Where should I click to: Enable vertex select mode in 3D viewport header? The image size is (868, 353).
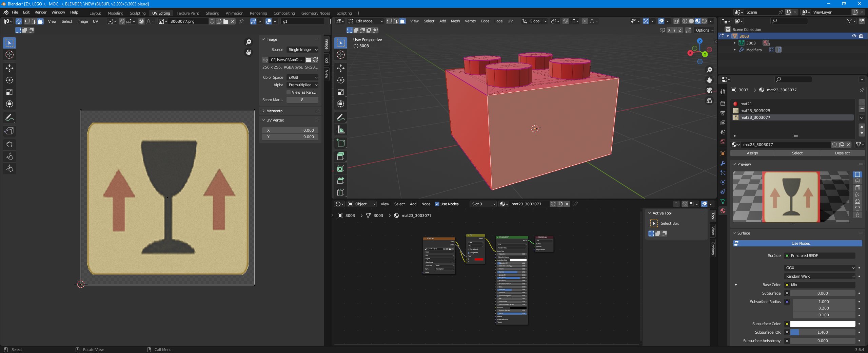tap(389, 21)
